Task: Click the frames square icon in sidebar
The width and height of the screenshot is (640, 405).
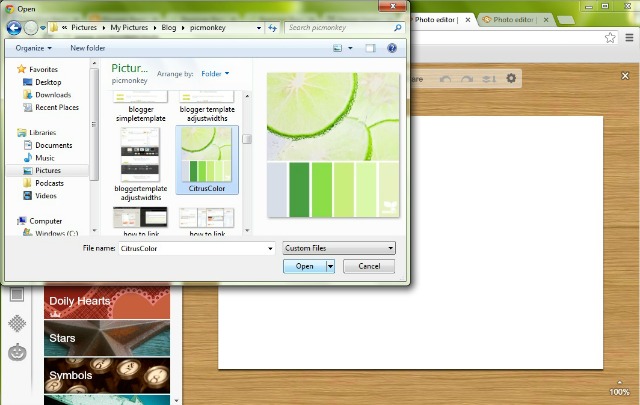Action: [x=17, y=294]
